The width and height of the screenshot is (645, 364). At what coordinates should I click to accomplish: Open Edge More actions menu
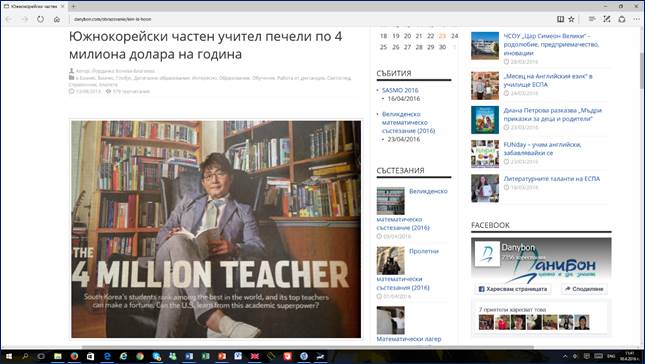pyautogui.click(x=636, y=19)
